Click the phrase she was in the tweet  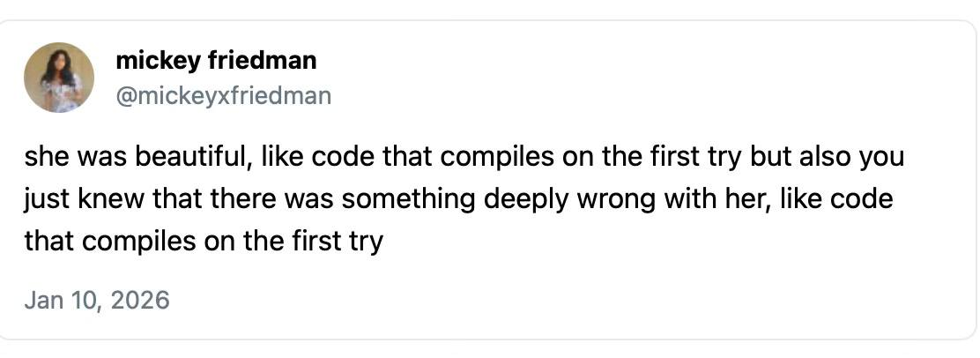(77, 157)
